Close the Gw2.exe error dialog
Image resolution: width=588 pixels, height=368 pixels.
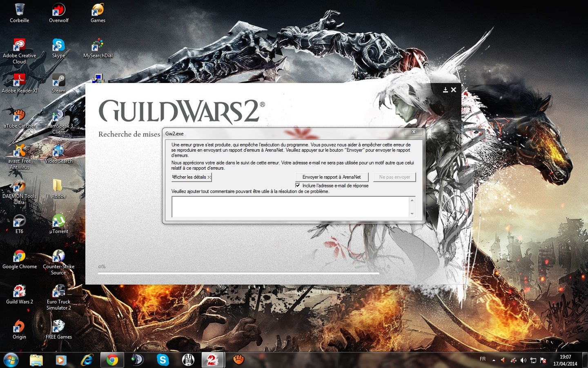pos(414,132)
